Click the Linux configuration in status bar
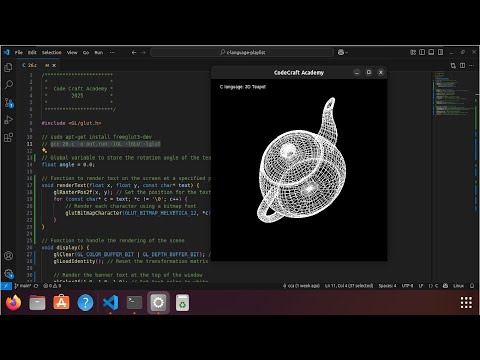Viewport: 480px width, 360px height. click(458, 286)
